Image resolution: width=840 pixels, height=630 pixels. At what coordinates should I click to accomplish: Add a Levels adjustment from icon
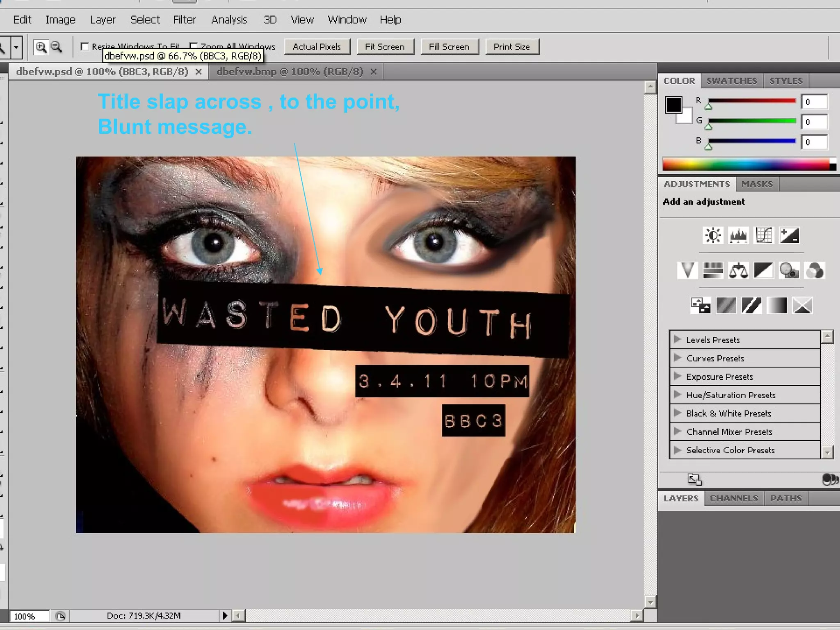tap(738, 235)
